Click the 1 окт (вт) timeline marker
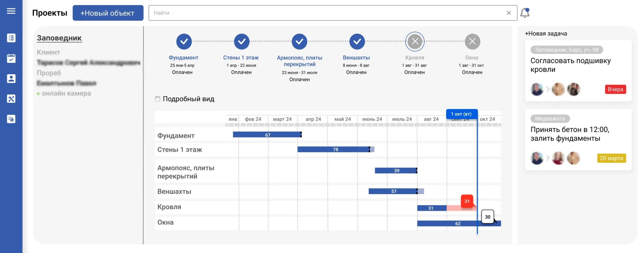This screenshot has height=253, width=644. coord(461,114)
